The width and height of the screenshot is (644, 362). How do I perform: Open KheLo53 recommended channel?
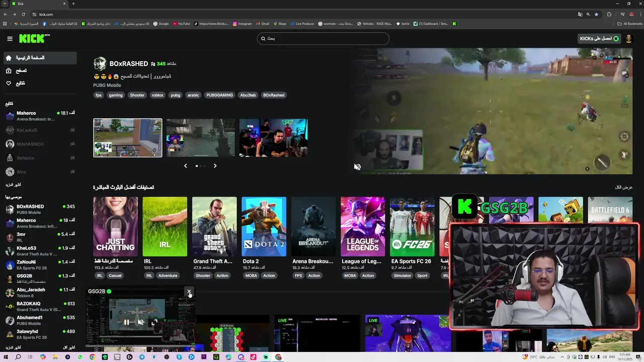point(40,251)
